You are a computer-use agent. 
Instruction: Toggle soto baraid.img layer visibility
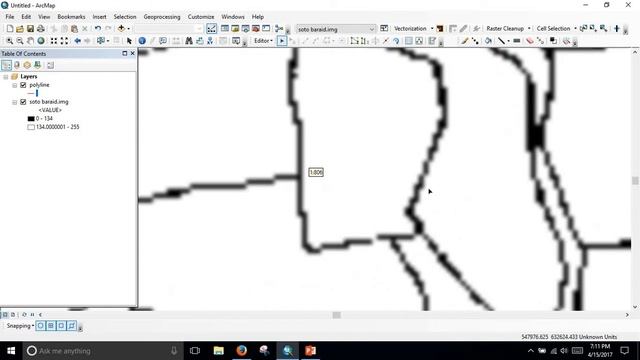[23, 102]
